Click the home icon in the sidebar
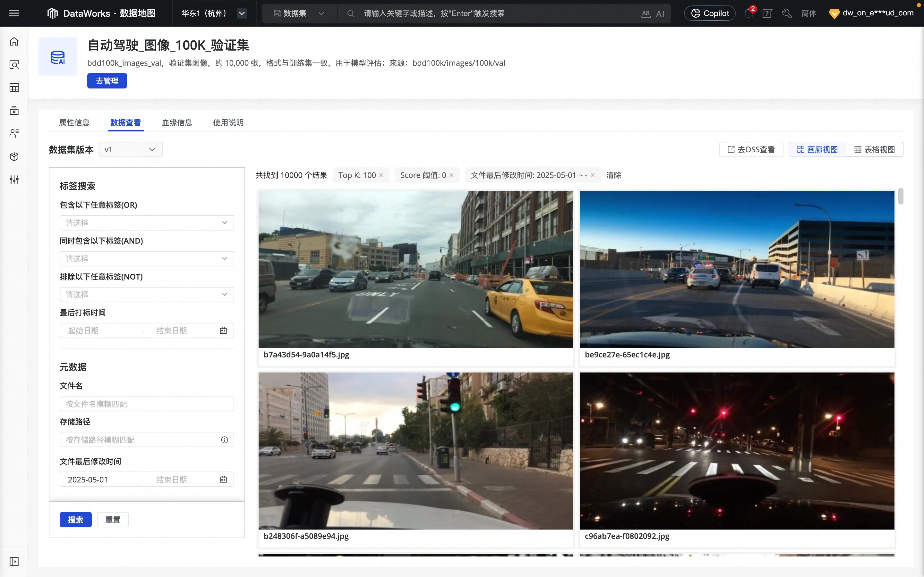 coord(14,42)
